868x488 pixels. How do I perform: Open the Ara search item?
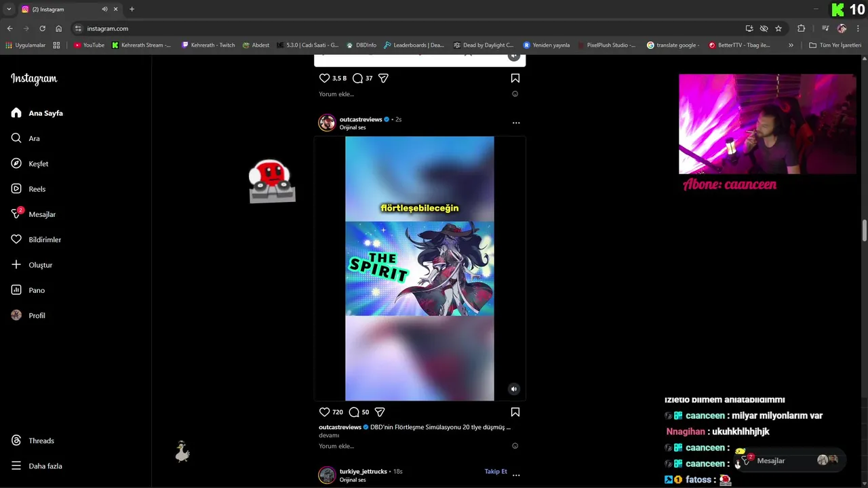(26, 138)
